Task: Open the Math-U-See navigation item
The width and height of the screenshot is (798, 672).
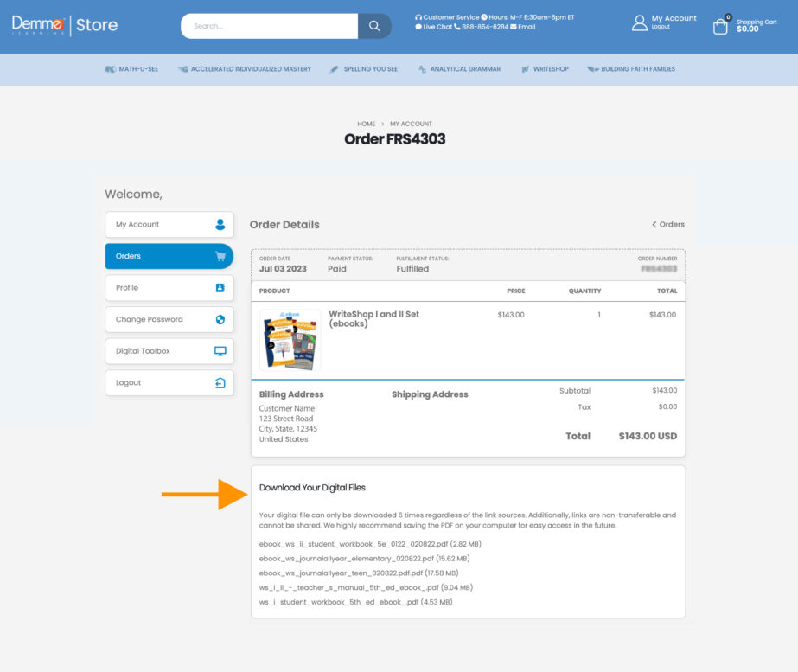Action: pyautogui.click(x=131, y=69)
